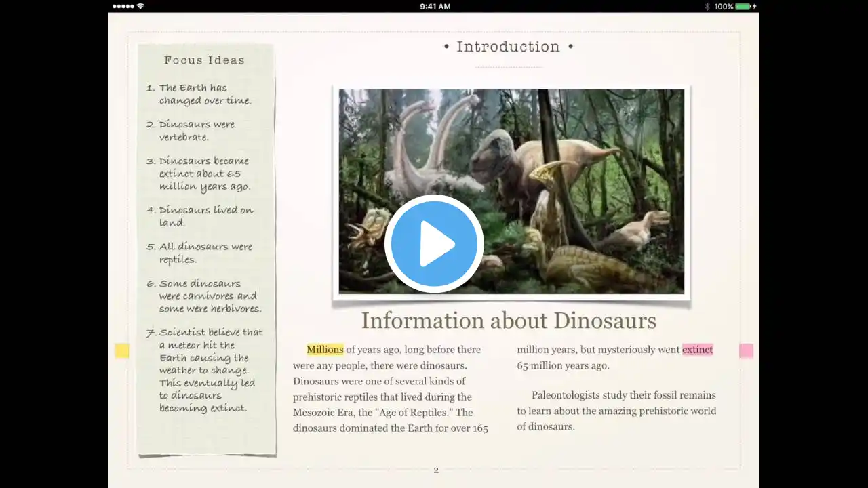Screen dimensions: 868x488
Task: Tap the pink highlight marker in right margin
Action: pyautogui.click(x=746, y=350)
